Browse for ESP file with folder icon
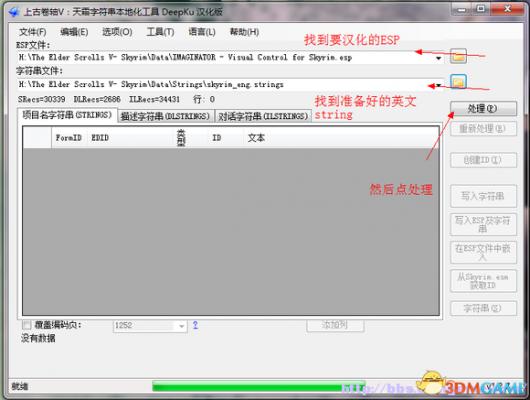Image resolution: width=530 pixels, height=400 pixels. (x=458, y=56)
